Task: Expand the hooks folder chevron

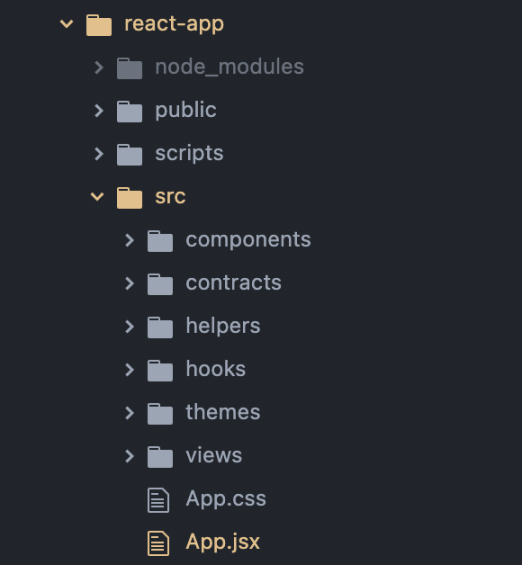Action: [129, 370]
